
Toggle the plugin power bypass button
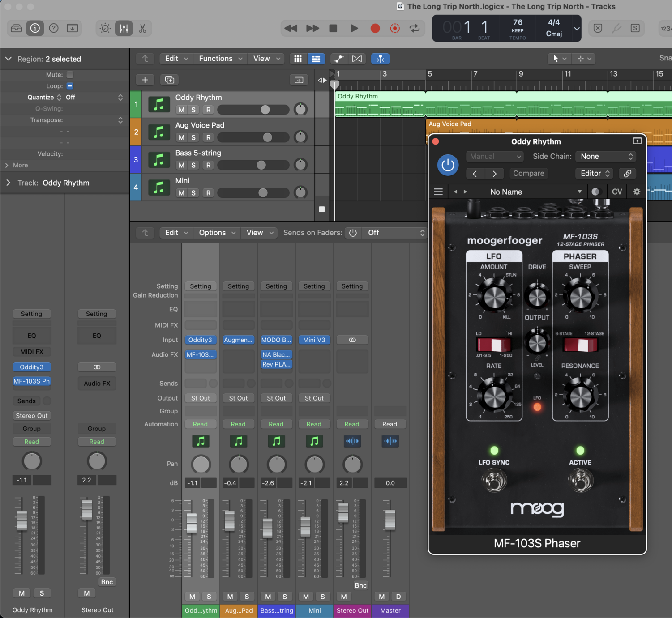point(448,165)
